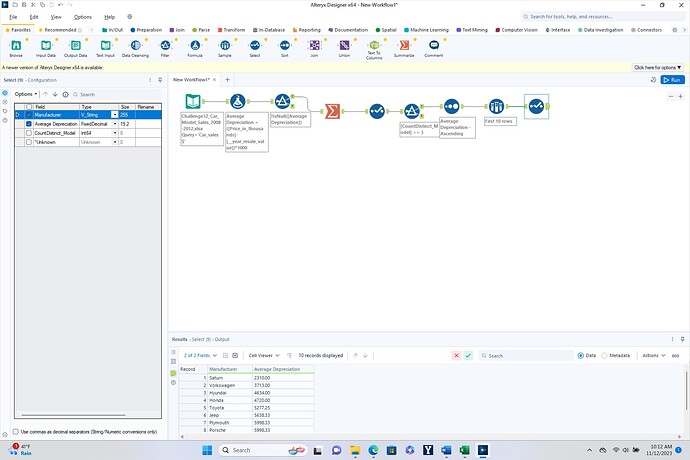Open the Actions dropdown in Results
The image size is (690, 460).
[x=654, y=356]
